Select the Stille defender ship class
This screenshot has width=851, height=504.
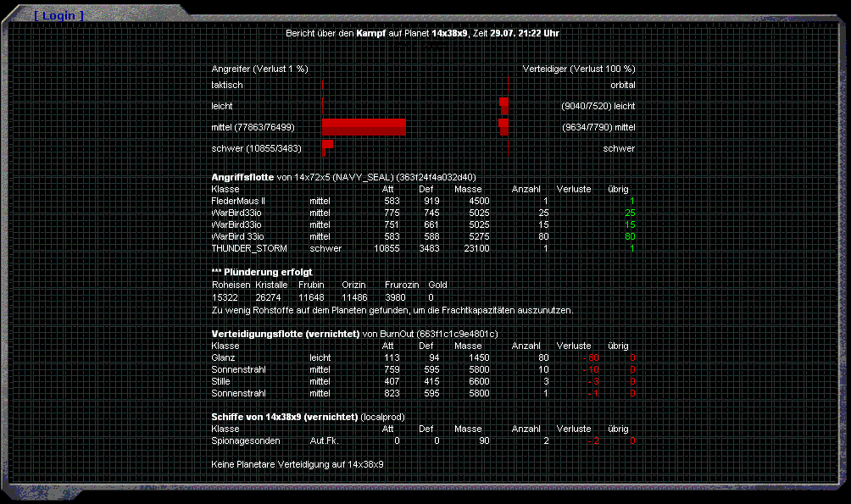click(x=221, y=381)
